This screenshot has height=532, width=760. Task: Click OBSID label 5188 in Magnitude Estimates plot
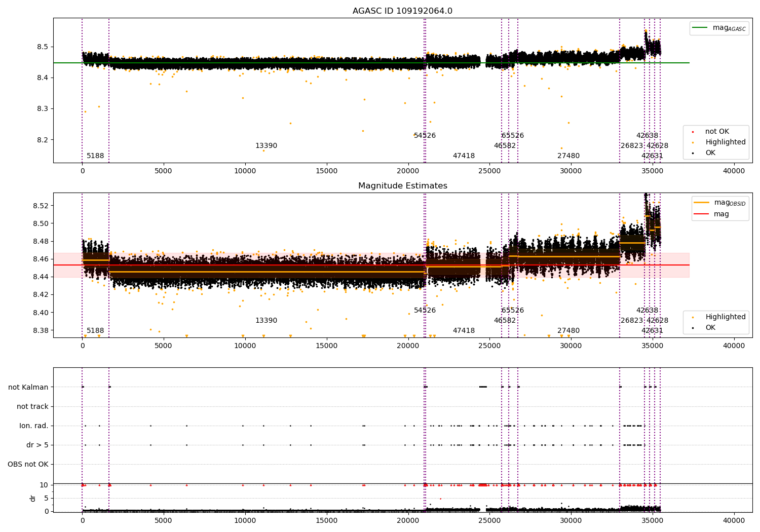coord(95,331)
